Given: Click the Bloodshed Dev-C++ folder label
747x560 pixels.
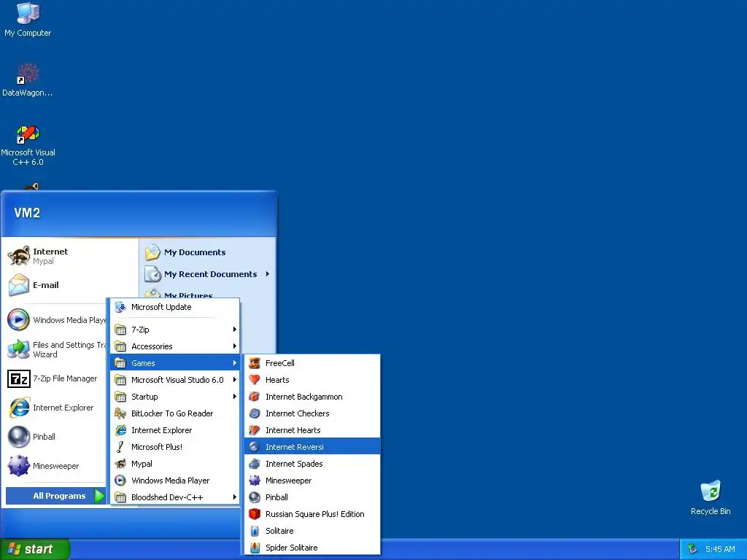Looking at the screenshot, I should tap(167, 497).
